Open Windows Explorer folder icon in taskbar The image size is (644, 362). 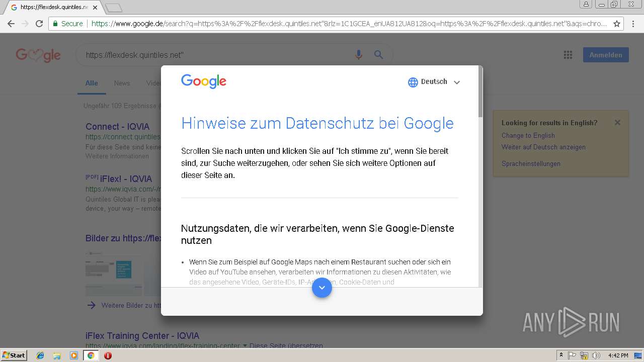(57, 355)
